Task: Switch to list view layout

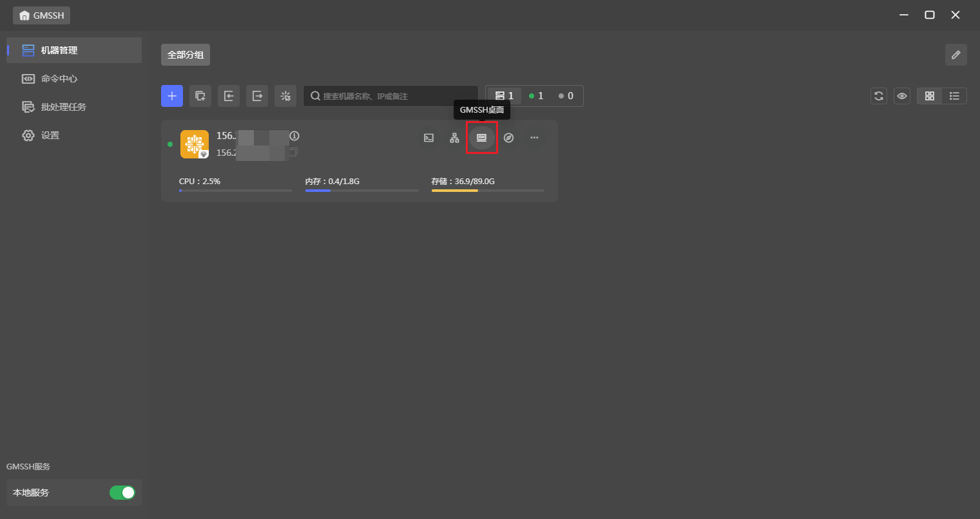Action: pyautogui.click(x=954, y=96)
